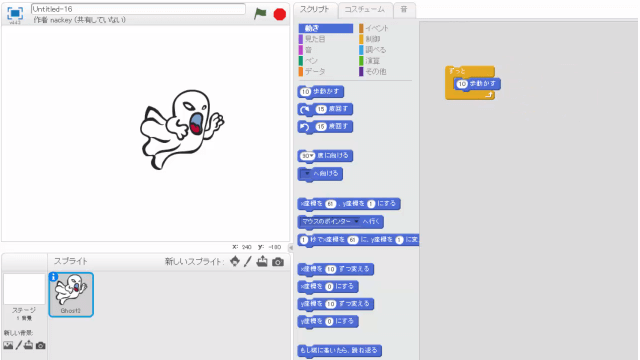Edit degrees value in clockwise turn block
This screenshot has height=360, width=640.
tap(321, 109)
